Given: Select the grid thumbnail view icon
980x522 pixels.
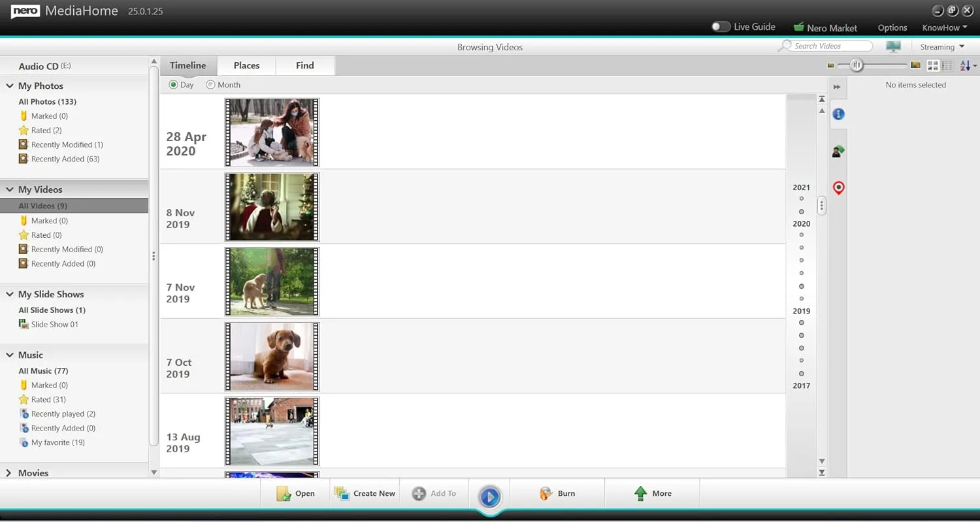Looking at the screenshot, I should pos(933,65).
